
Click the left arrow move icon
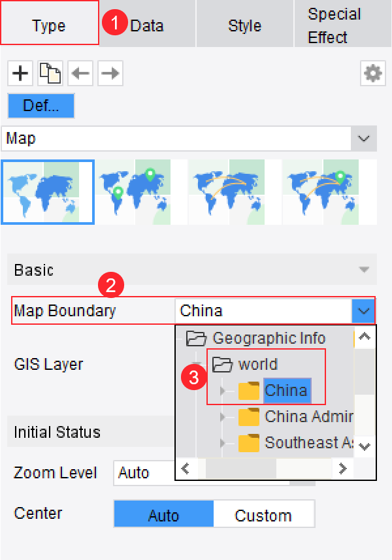point(80,73)
